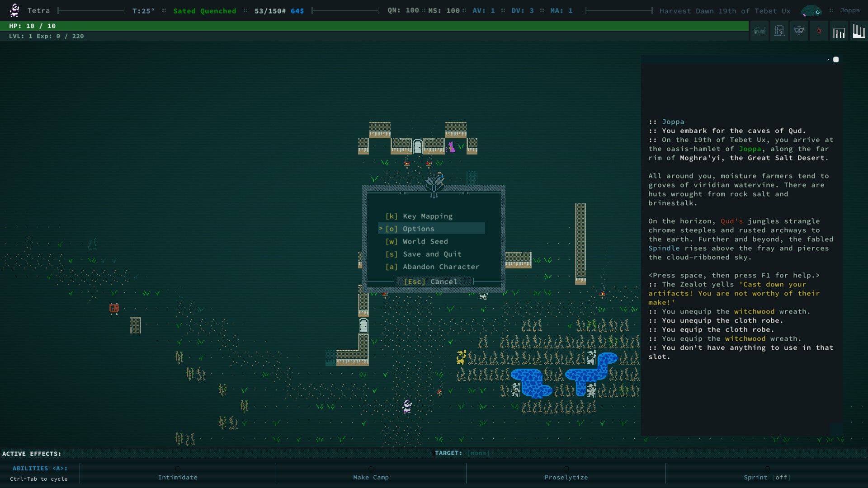This screenshot has height=488, width=868.
Task: Click the day-night dial in top bar
Action: [x=811, y=10]
